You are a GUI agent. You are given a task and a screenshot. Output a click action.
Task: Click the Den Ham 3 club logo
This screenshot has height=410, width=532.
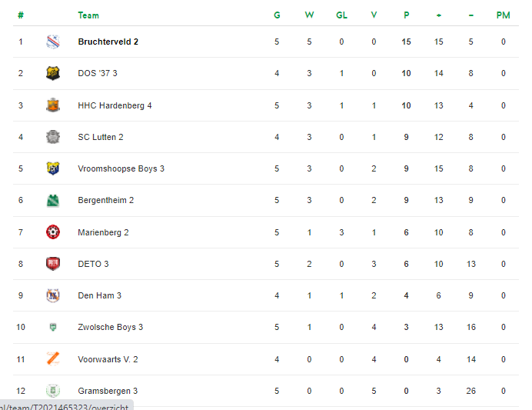tap(53, 295)
